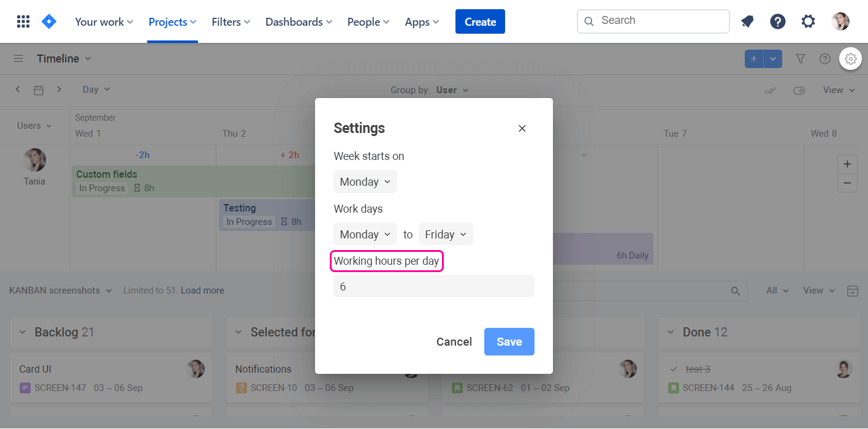Open the board View dropdown
This screenshot has height=429, width=868.
point(819,290)
